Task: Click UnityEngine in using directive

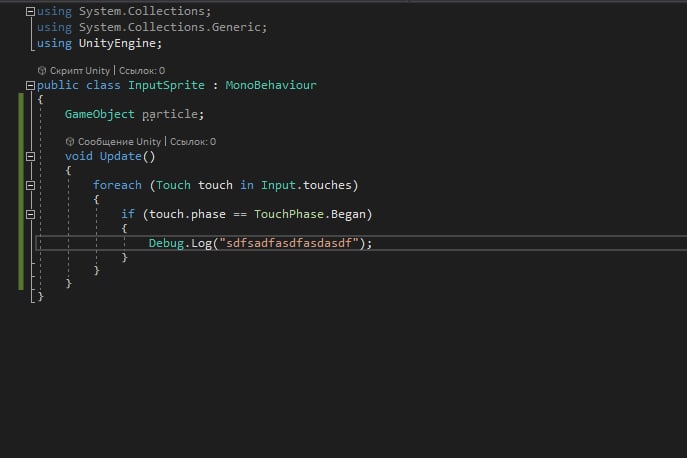Action: point(117,43)
